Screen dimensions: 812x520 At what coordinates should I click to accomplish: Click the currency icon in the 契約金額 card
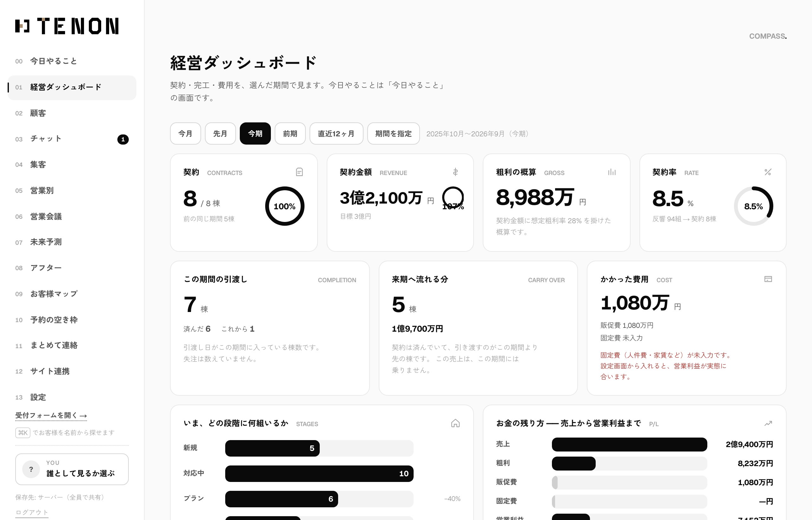tap(455, 172)
